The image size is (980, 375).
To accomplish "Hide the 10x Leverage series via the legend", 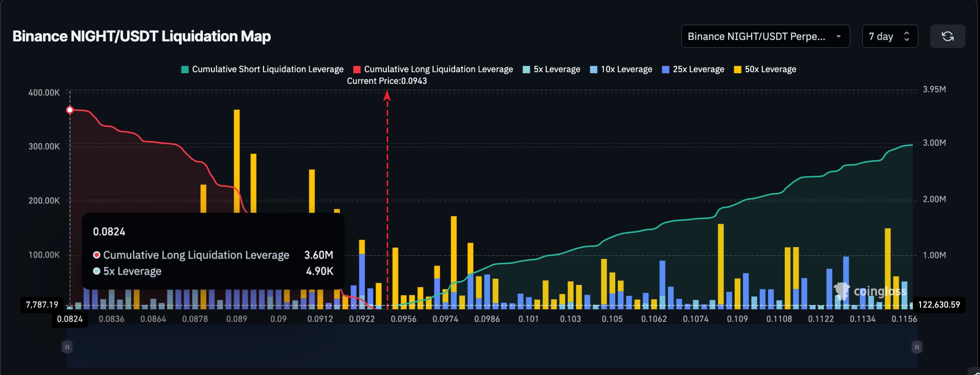I will point(621,69).
